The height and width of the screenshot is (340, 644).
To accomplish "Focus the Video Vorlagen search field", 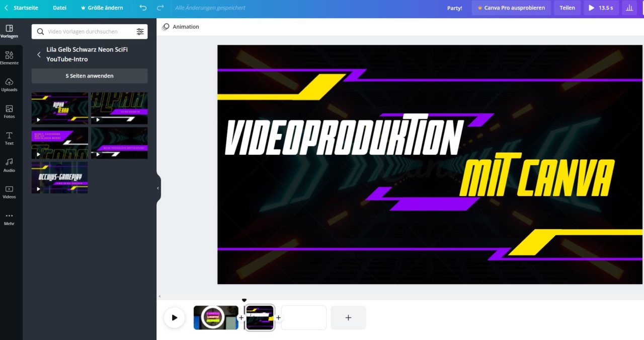I will 83,31.
